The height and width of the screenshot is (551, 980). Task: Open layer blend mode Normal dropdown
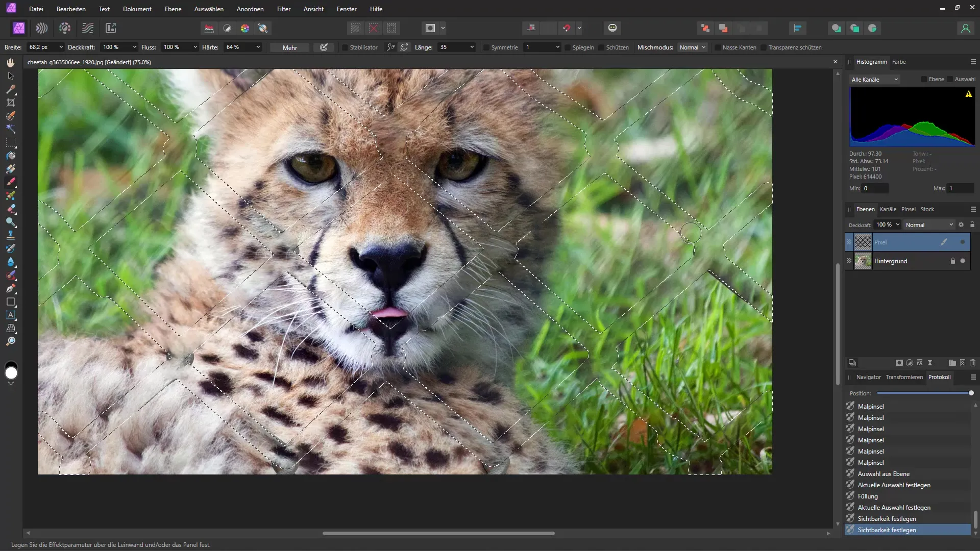(929, 225)
